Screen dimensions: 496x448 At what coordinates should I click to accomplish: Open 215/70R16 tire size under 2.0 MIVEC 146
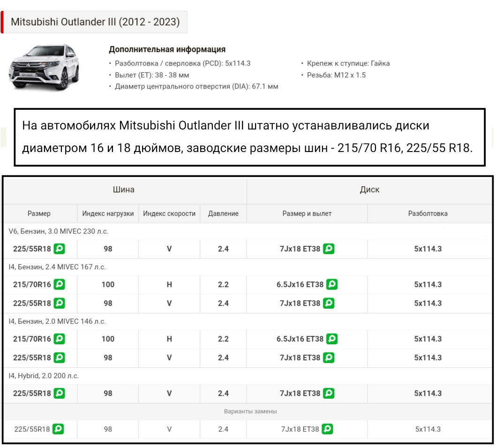coord(31,339)
